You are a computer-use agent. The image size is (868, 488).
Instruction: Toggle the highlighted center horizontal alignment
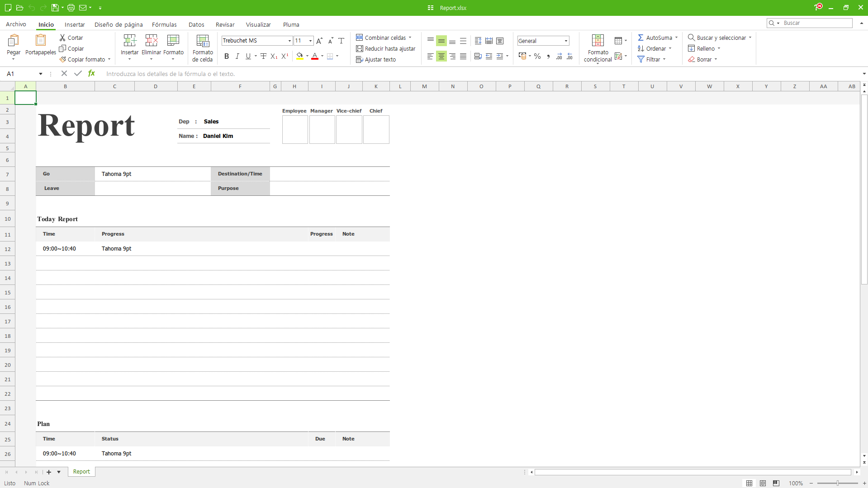441,56
